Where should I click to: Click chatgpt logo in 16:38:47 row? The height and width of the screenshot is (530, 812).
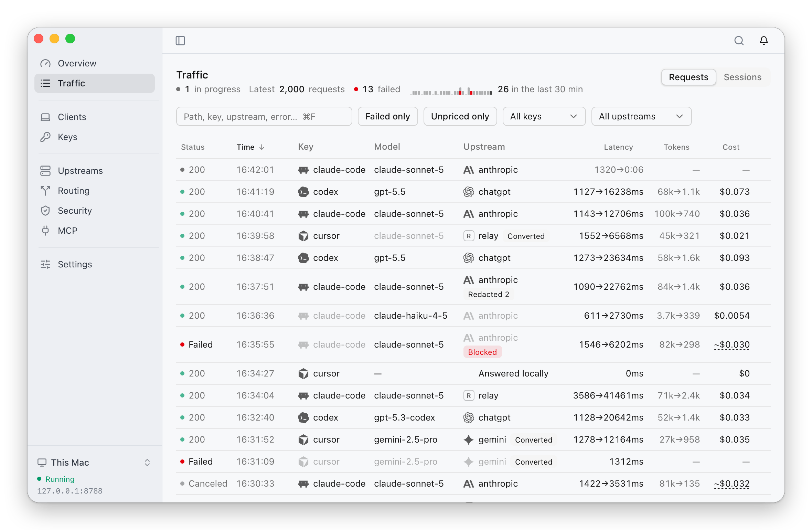pyautogui.click(x=469, y=258)
